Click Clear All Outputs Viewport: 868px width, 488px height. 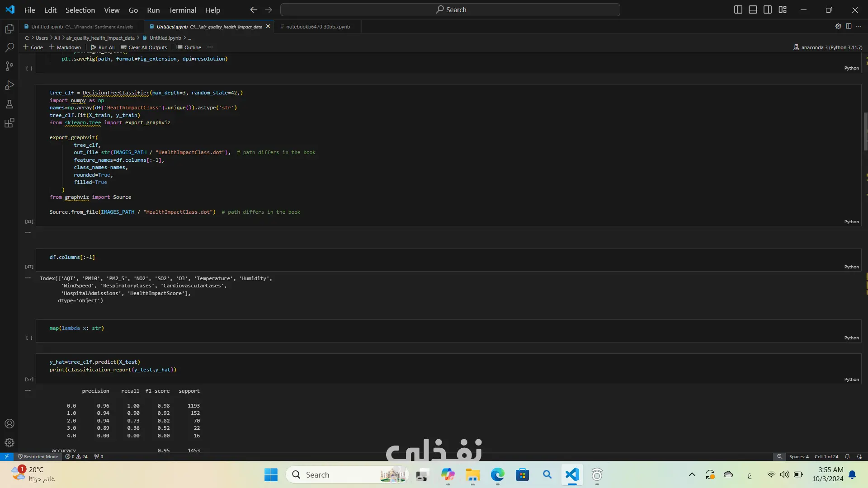[x=144, y=47]
